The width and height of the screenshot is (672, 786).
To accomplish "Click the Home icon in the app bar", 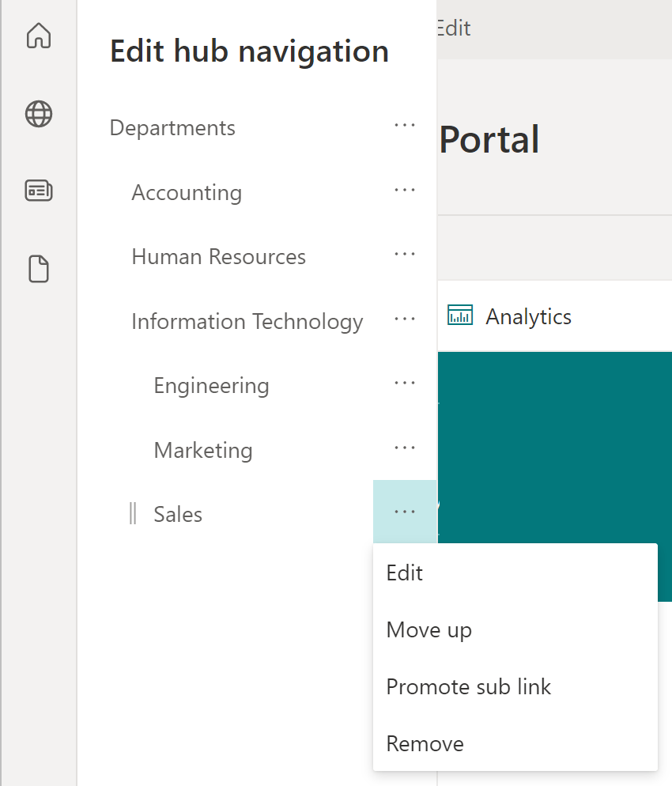I will coord(39,36).
